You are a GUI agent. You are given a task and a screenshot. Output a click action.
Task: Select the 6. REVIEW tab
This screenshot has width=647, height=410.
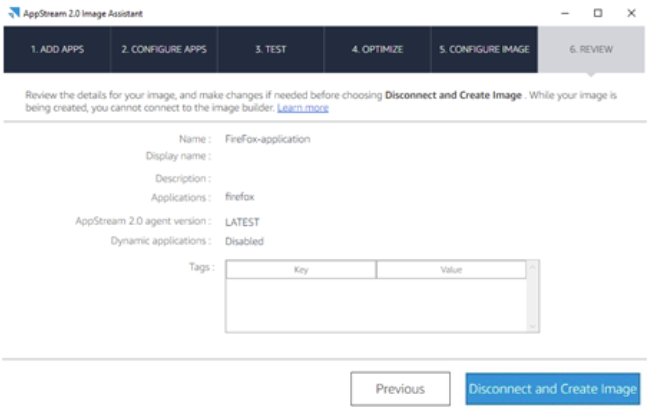coord(591,49)
